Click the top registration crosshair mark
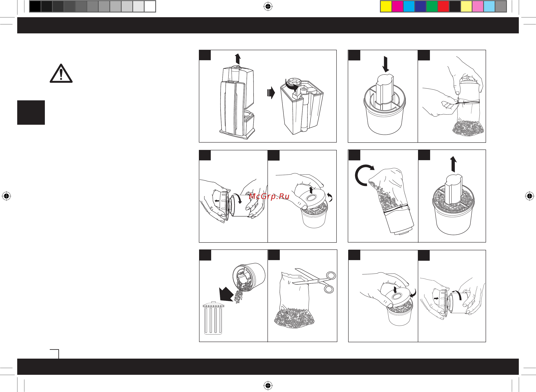Image resolution: width=536 pixels, height=392 pixels. pos(268,7)
